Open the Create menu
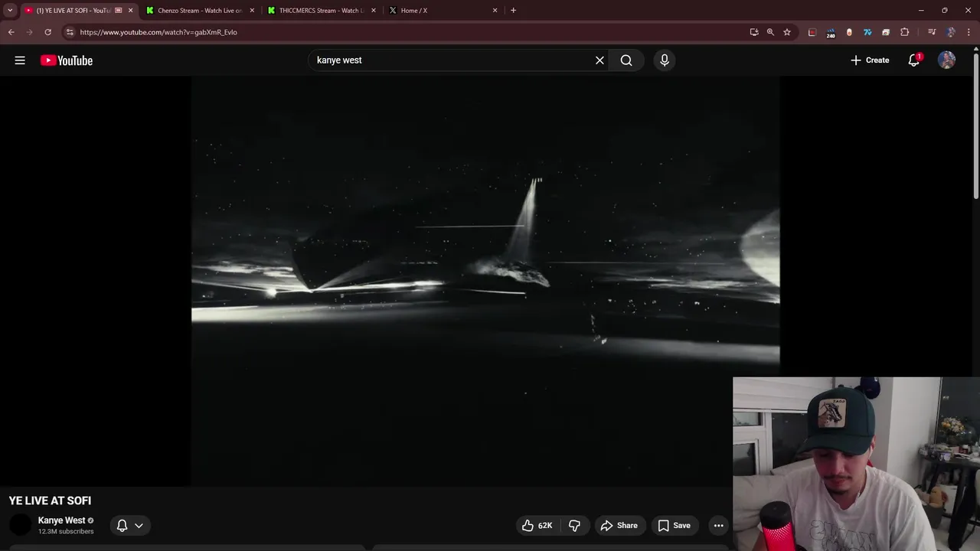The height and width of the screenshot is (551, 980). point(870,60)
